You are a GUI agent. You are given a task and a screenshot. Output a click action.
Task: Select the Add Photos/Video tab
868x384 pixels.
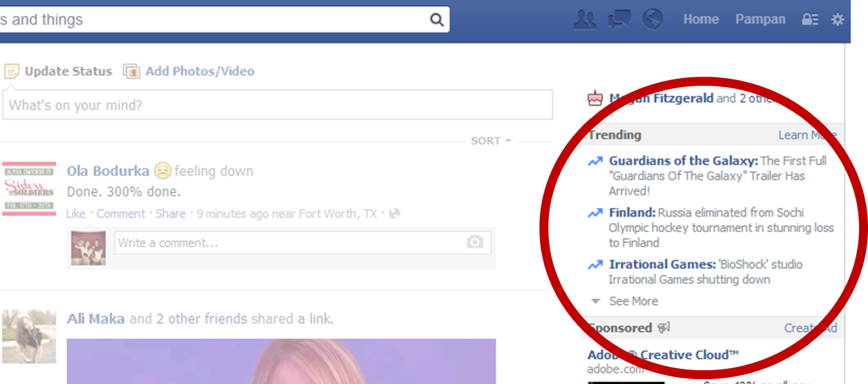click(199, 71)
